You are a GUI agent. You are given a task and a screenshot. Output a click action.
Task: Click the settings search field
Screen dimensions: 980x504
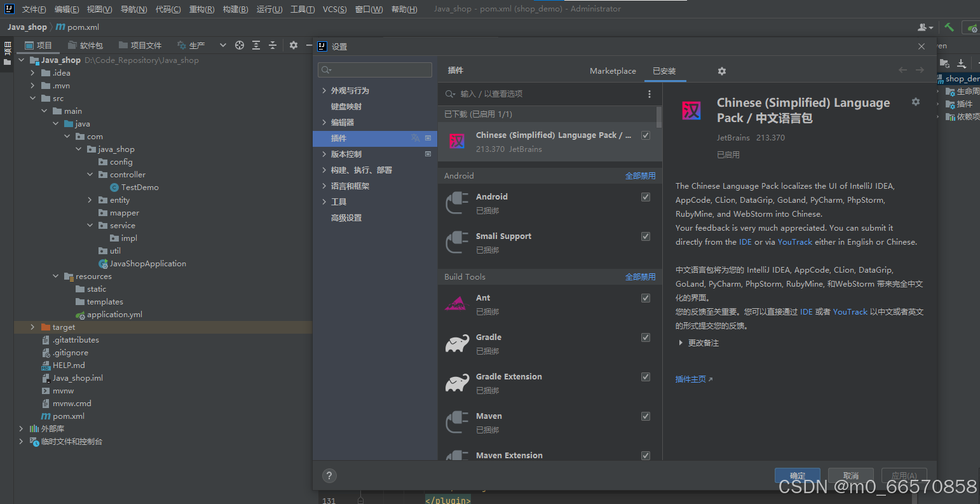(375, 70)
